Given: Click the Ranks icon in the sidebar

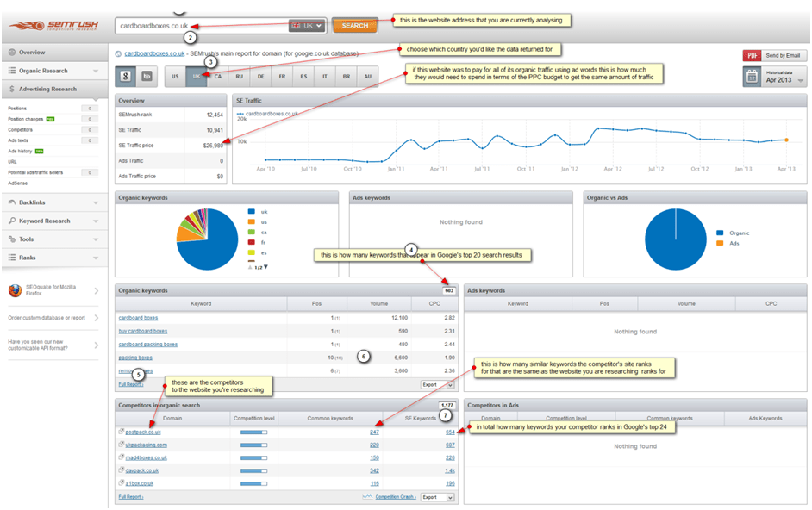Looking at the screenshot, I should point(12,258).
